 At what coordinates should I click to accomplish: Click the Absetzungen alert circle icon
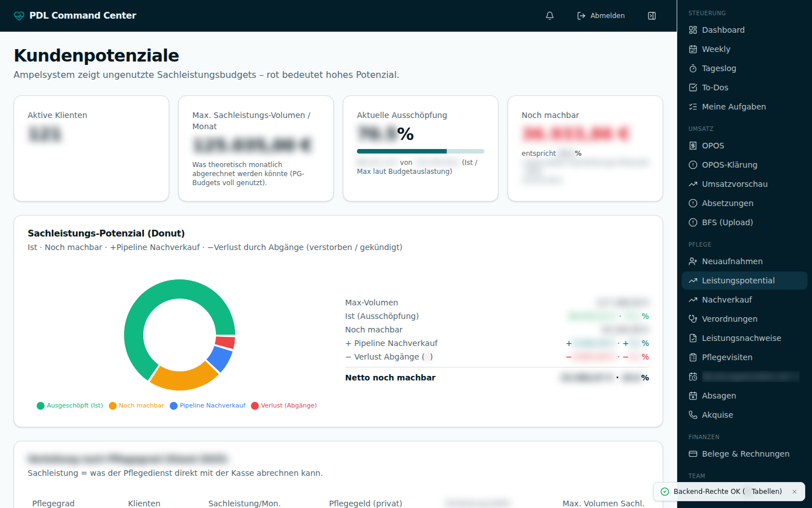coord(693,203)
